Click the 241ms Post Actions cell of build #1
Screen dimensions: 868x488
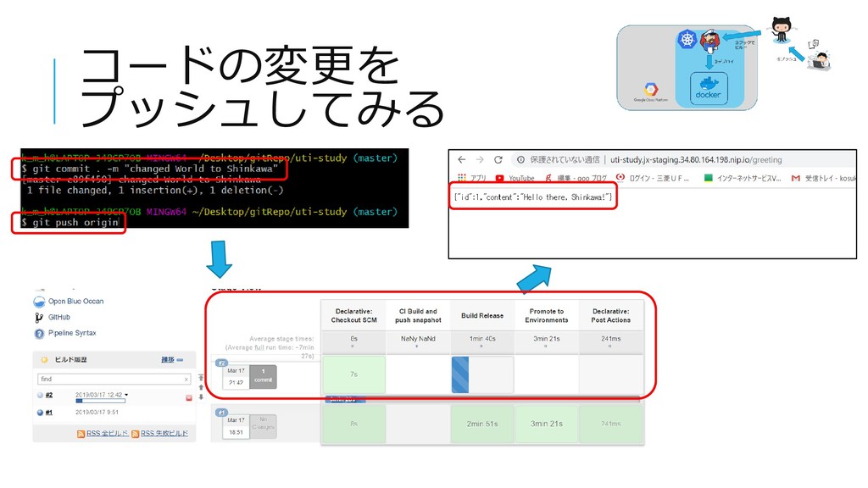coord(610,424)
